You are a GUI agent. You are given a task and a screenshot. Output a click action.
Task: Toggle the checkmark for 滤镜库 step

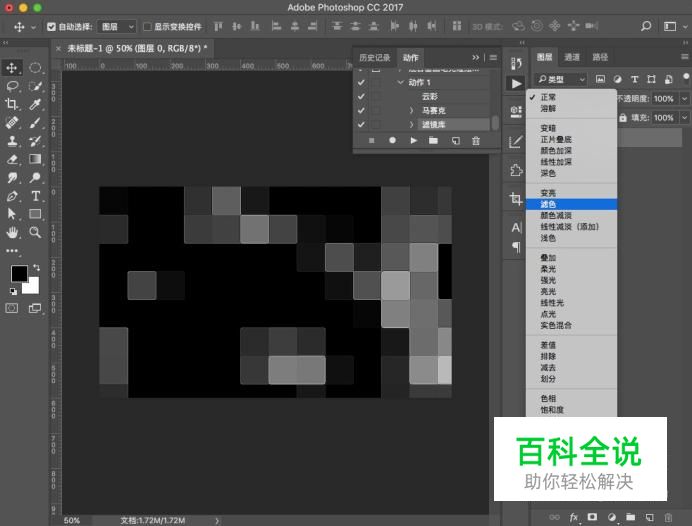click(x=361, y=124)
